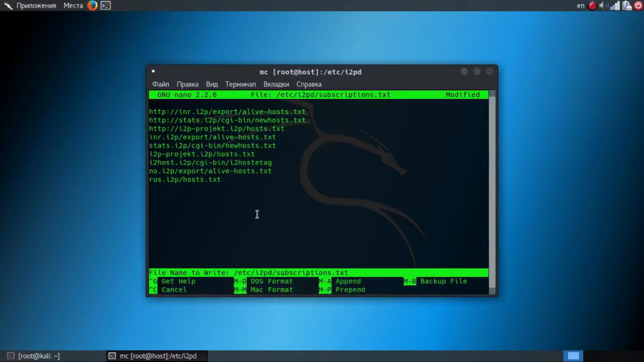644x362 pixels.
Task: Open the terminal launcher icon in the top panel
Action: click(105, 6)
